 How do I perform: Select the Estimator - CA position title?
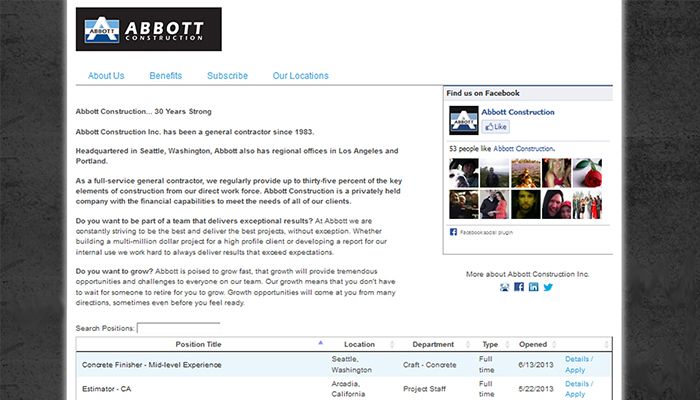107,389
